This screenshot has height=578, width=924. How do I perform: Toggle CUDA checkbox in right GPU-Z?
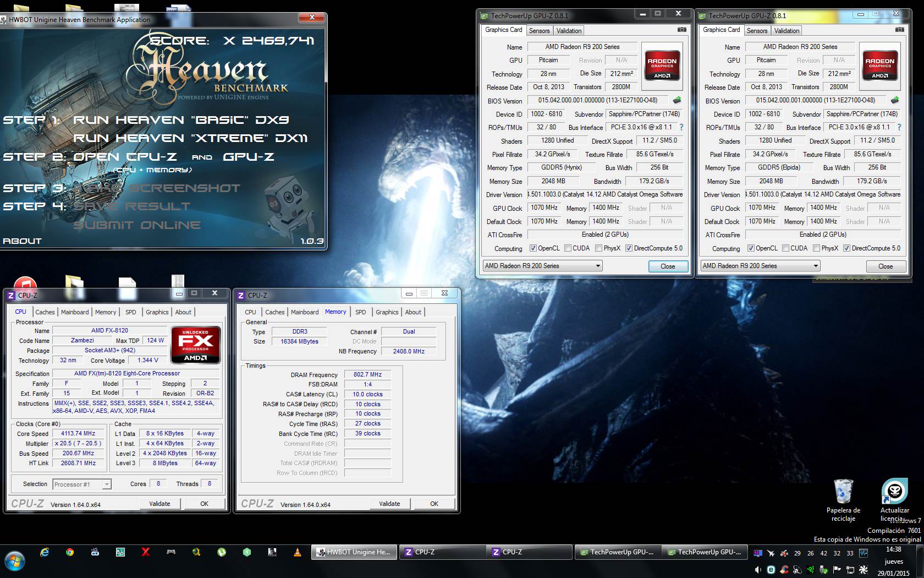(785, 248)
